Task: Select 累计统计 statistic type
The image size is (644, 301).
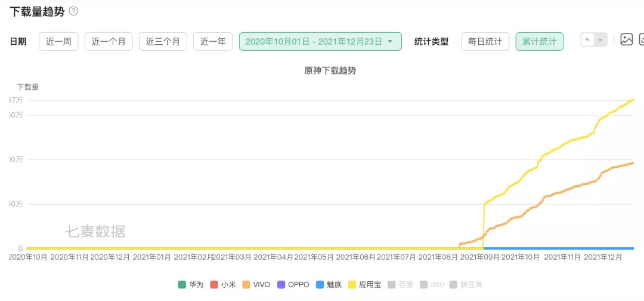Action: click(x=539, y=41)
